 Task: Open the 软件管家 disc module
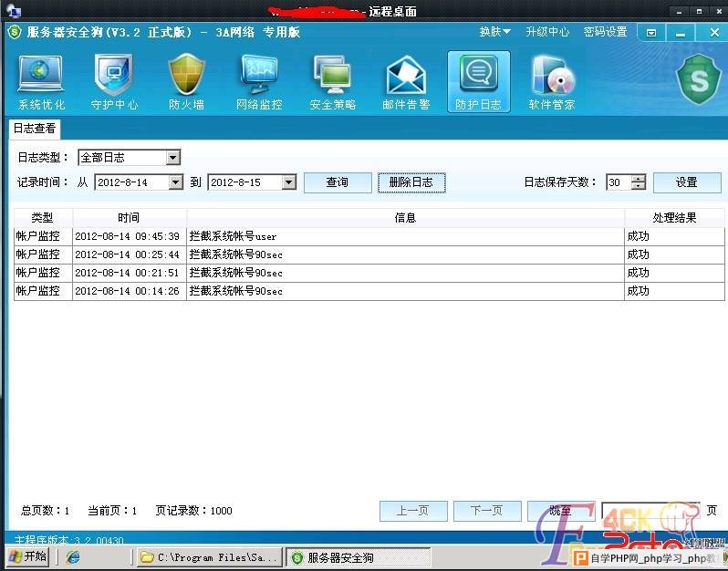point(552,83)
